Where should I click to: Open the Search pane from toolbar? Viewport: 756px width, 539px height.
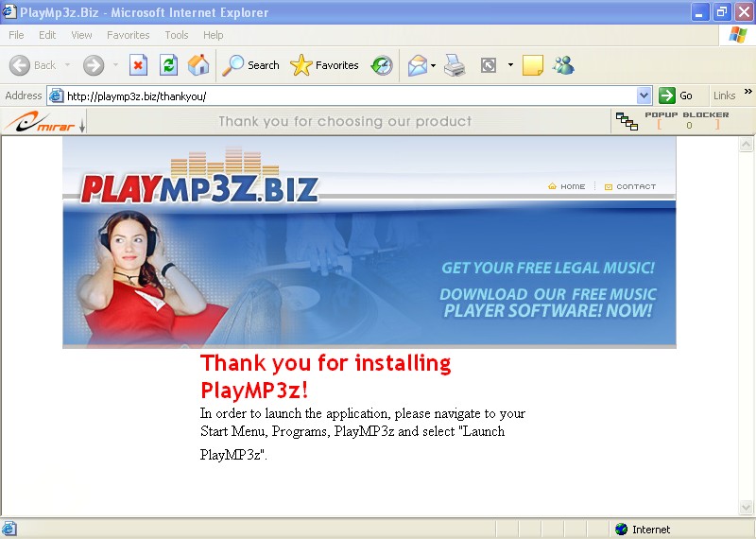tap(250, 65)
